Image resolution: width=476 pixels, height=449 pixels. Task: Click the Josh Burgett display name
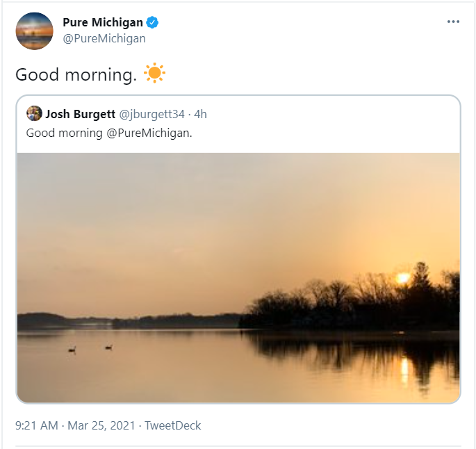80,113
